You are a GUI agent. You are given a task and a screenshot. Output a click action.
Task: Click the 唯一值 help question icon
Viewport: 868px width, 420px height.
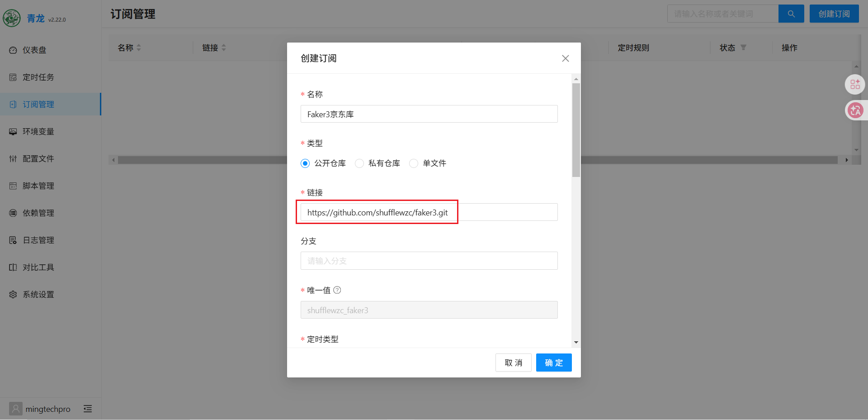click(x=337, y=290)
